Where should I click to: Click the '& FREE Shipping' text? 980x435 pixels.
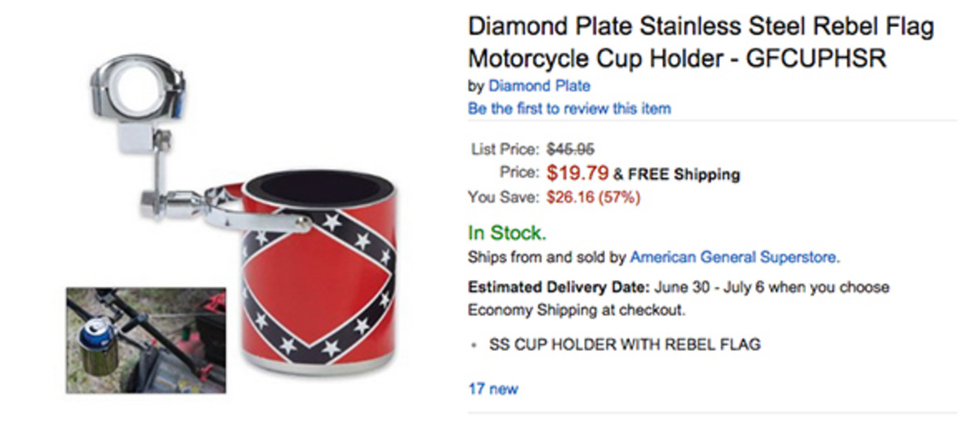[x=676, y=174]
